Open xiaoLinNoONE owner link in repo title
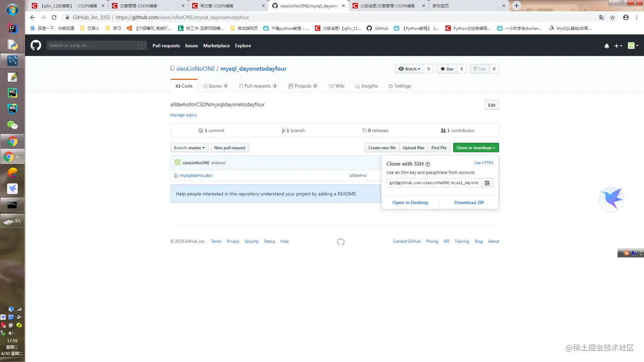Viewport: 644px width, 362px height. tap(195, 68)
